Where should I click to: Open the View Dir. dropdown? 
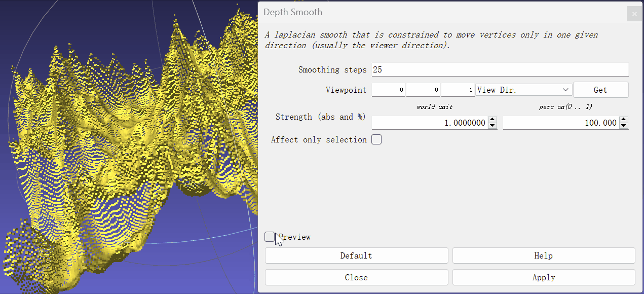(x=523, y=90)
